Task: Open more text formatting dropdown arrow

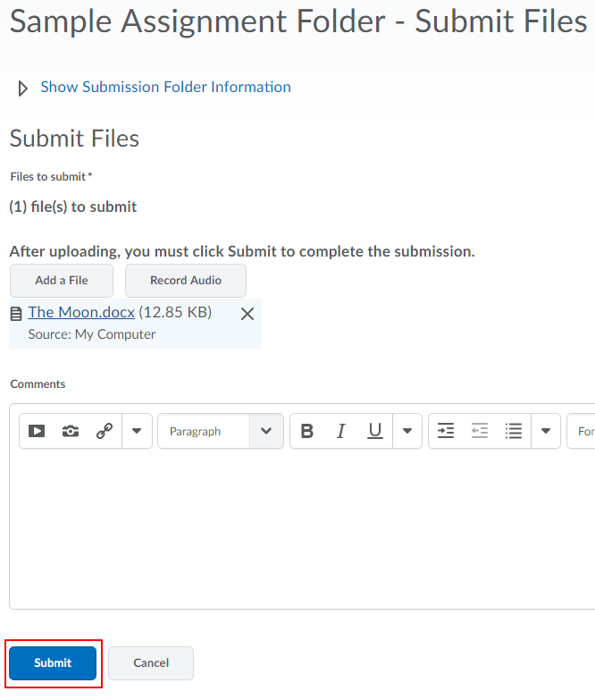Action: [x=407, y=431]
